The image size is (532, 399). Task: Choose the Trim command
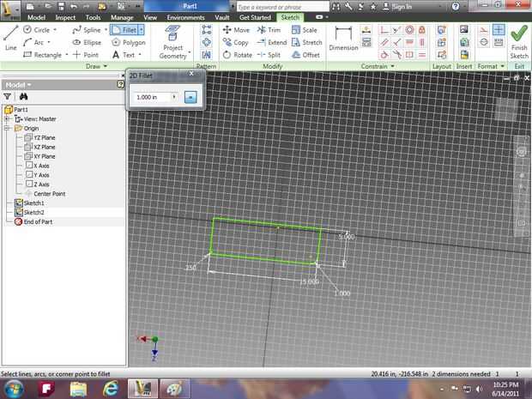(269, 30)
